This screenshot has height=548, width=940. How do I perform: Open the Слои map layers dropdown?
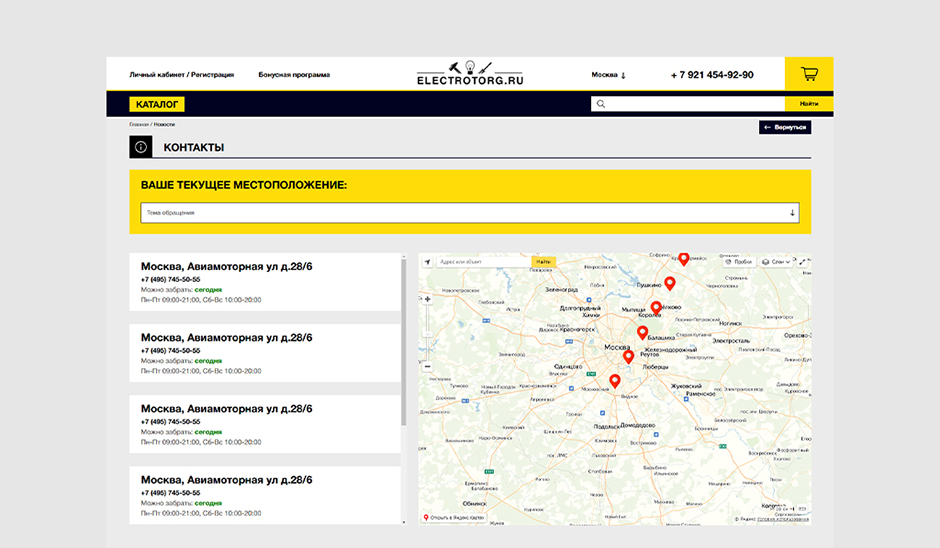(x=776, y=262)
